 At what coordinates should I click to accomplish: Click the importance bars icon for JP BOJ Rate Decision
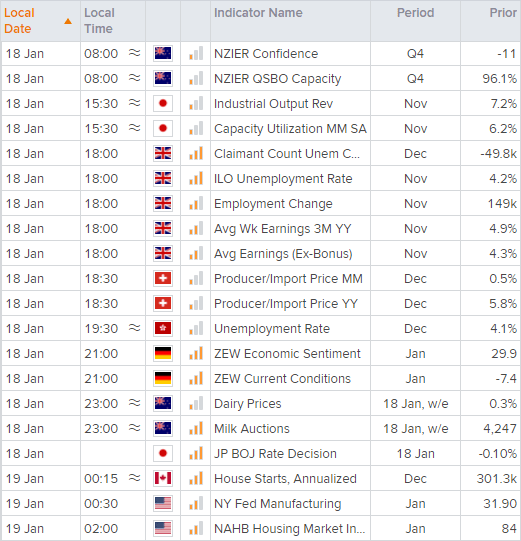coord(196,453)
